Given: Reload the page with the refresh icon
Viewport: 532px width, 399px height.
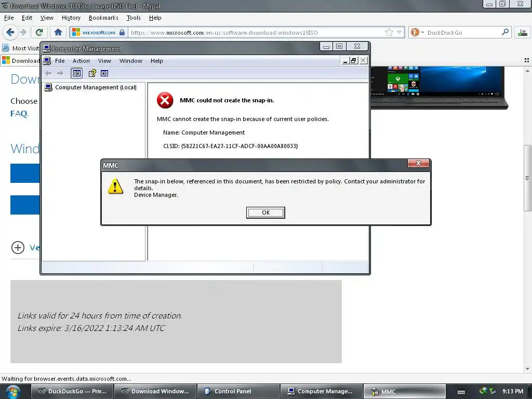Looking at the screenshot, I should [x=39, y=33].
